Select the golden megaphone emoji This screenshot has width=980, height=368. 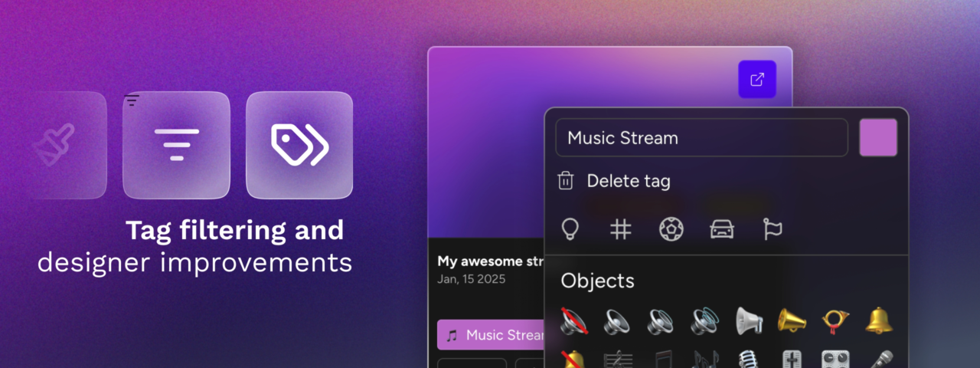click(x=792, y=321)
